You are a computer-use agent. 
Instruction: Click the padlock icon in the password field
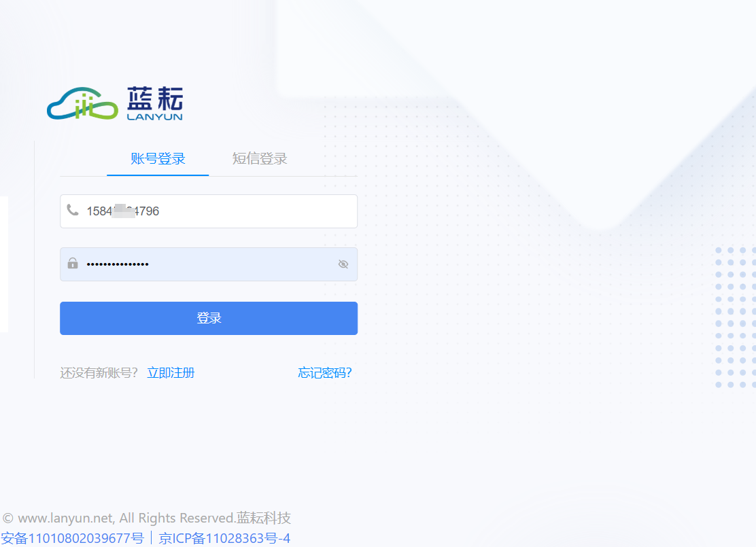click(73, 263)
